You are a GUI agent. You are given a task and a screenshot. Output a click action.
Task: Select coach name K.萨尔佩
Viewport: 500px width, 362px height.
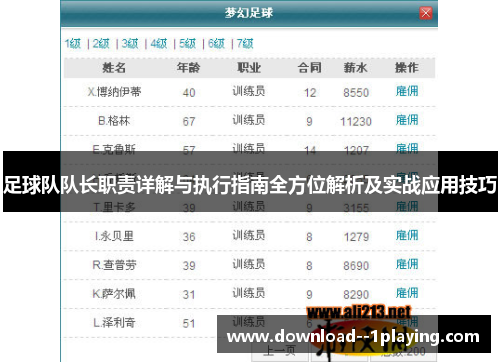[114, 294]
